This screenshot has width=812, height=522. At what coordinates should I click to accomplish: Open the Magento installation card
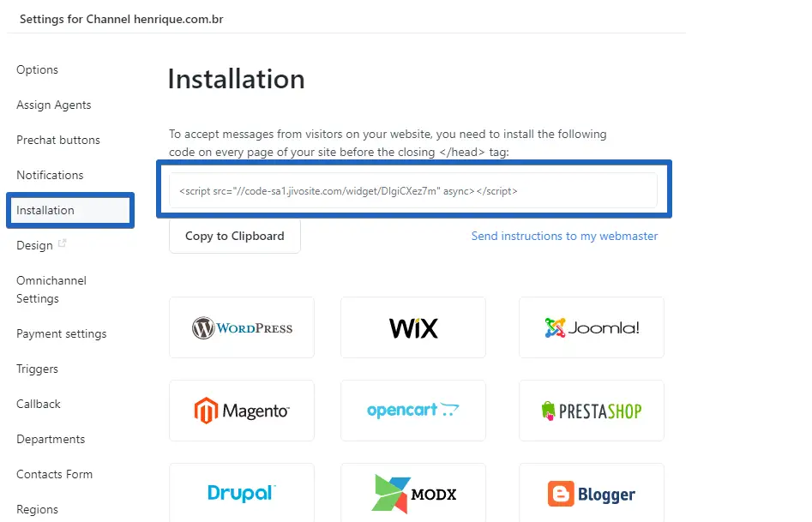(x=241, y=411)
